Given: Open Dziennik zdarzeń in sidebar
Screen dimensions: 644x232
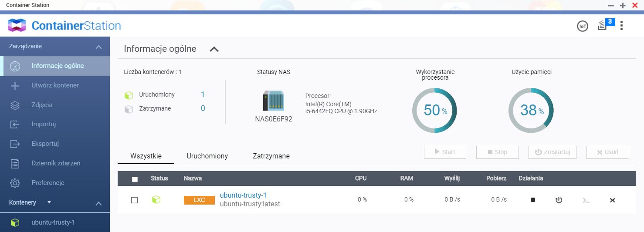Looking at the screenshot, I should pyautogui.click(x=55, y=163).
